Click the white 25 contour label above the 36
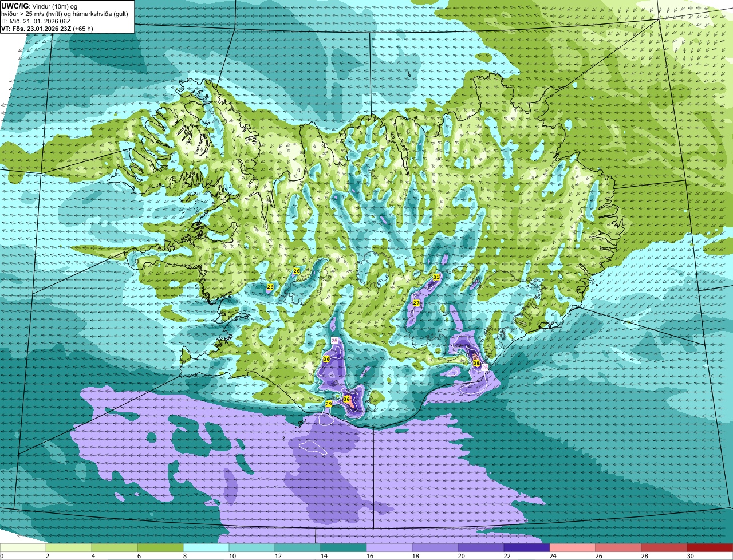The height and width of the screenshot is (560, 733). 335,341
